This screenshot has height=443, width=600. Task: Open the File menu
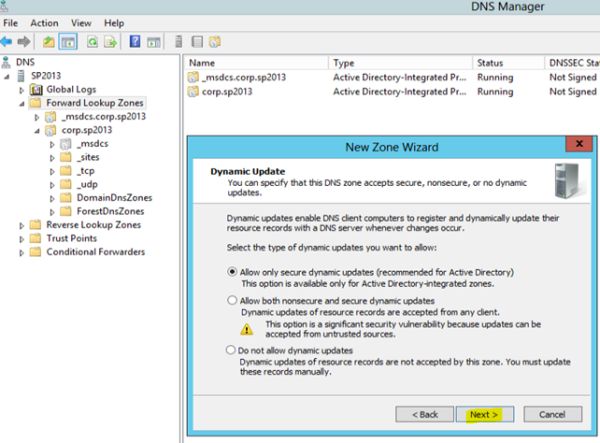10,23
